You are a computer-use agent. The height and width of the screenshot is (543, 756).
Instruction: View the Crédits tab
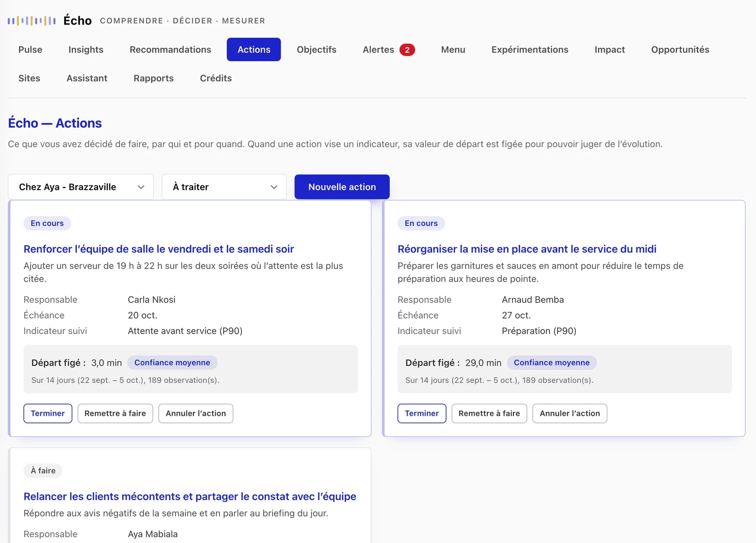tap(216, 78)
